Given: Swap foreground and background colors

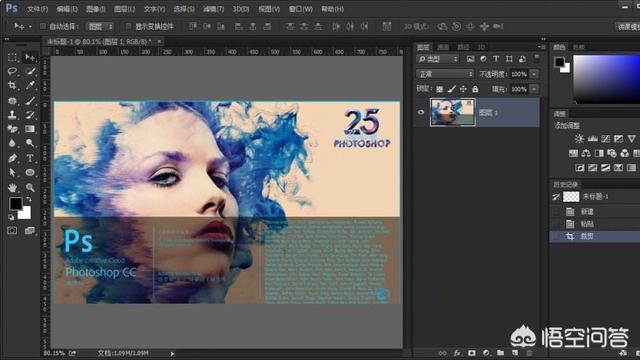Looking at the screenshot, I should tap(29, 200).
